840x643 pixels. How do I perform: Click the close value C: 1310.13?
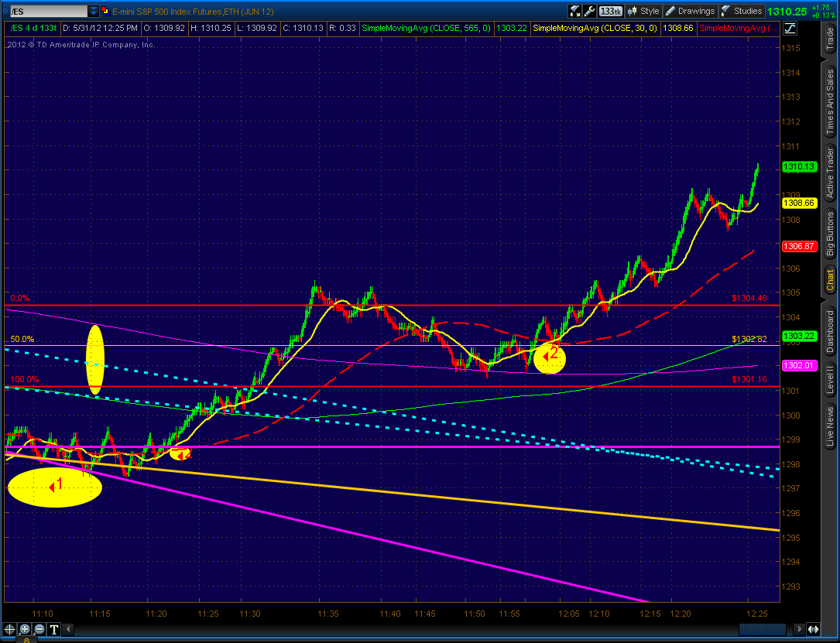[x=303, y=28]
